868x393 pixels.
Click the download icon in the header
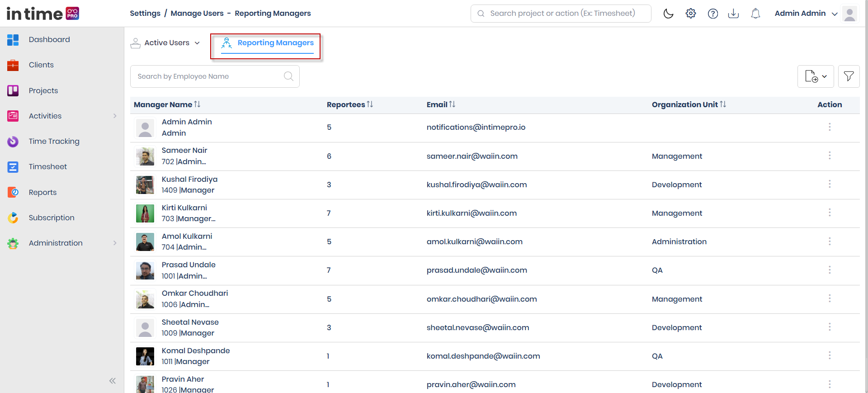coord(733,14)
